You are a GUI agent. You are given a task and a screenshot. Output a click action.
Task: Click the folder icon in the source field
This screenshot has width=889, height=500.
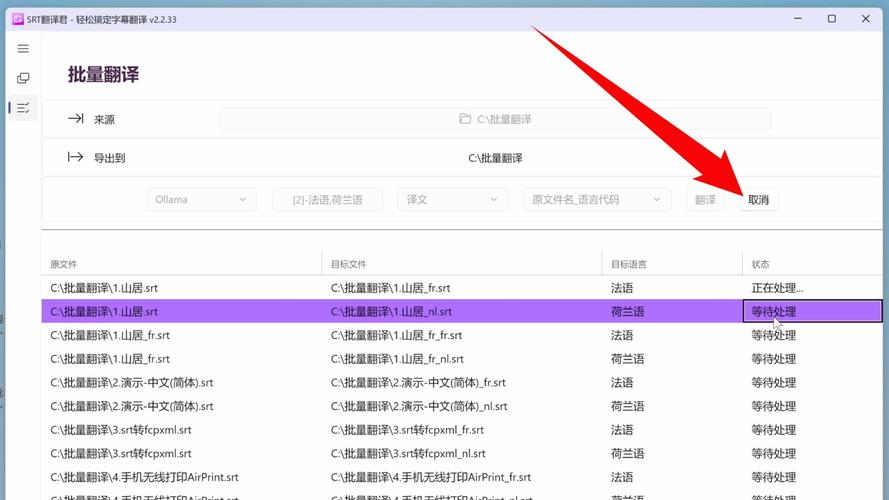click(465, 119)
